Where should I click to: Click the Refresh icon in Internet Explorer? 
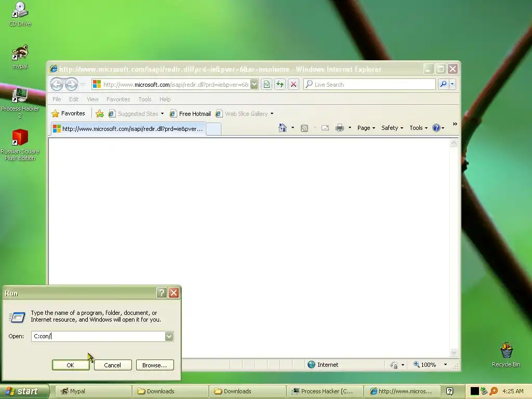[x=280, y=84]
